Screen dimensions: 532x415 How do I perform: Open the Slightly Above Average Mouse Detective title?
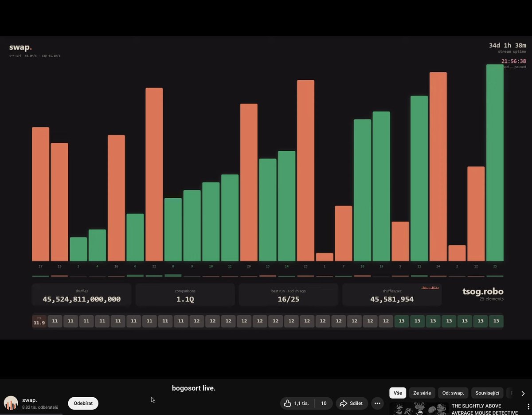[x=485, y=409]
